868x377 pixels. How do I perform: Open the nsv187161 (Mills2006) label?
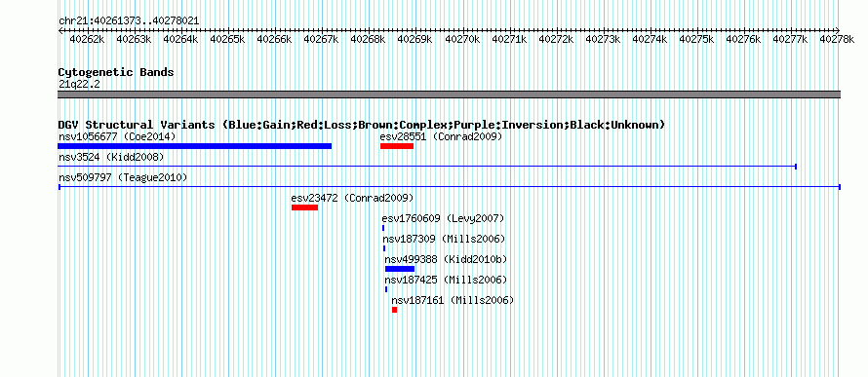(454, 300)
